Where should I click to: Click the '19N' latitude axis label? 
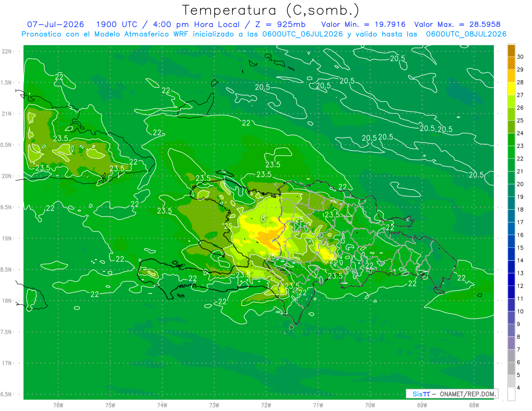pos(8,239)
